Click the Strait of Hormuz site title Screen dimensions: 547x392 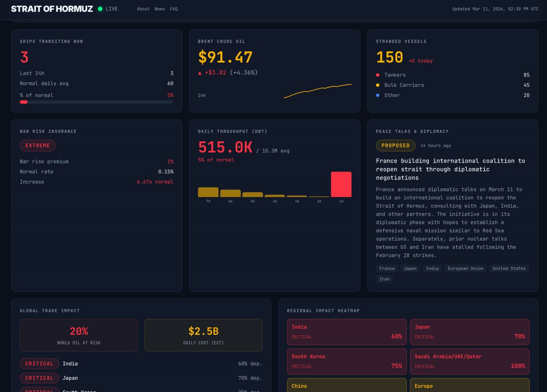[x=52, y=9]
